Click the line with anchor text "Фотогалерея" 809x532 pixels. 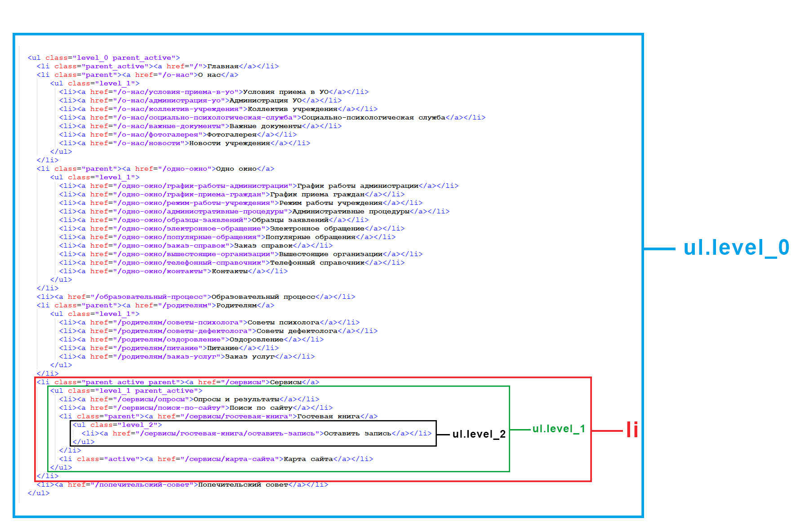(178, 135)
